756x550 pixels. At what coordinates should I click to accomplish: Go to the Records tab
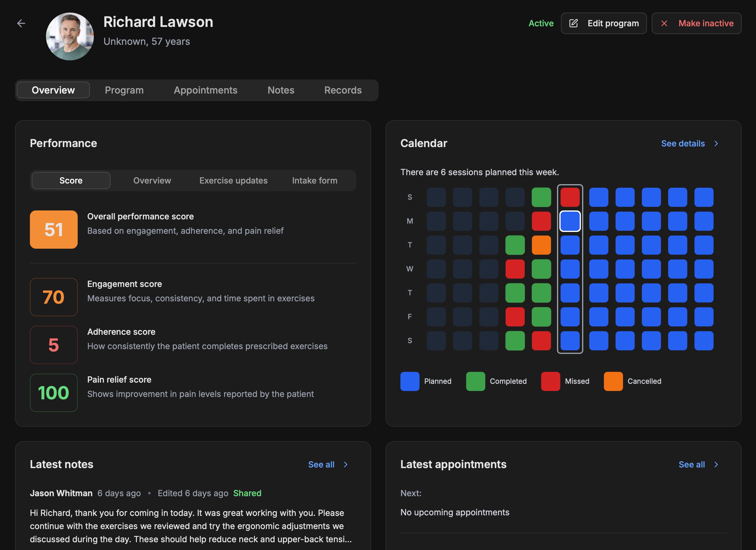click(343, 90)
